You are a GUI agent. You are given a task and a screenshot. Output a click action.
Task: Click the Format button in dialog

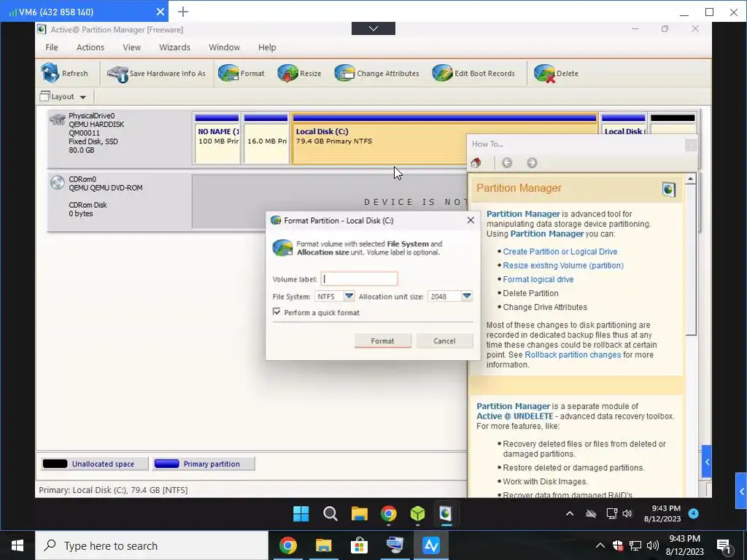click(x=382, y=341)
